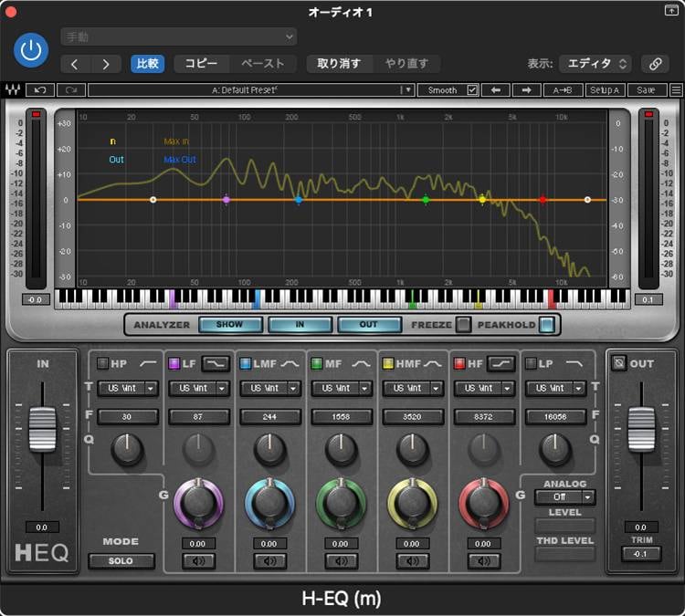
Task: Toggle the plugin power bypass button
Action: coord(30,50)
